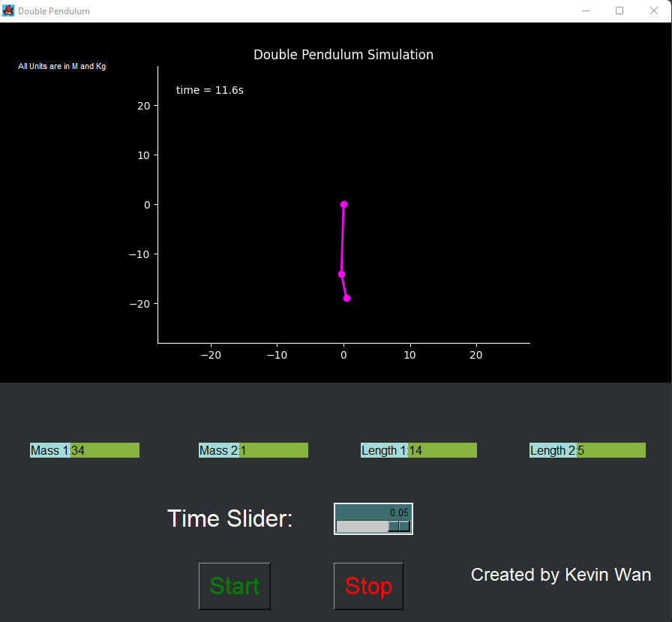The height and width of the screenshot is (622, 672).
Task: Click the time = 11.6s readout
Action: [209, 89]
